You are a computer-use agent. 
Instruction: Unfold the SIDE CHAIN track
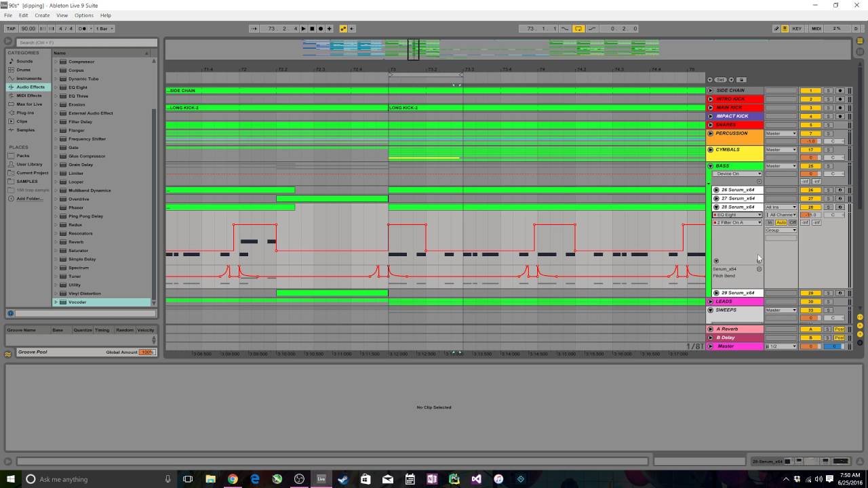pyautogui.click(x=711, y=90)
